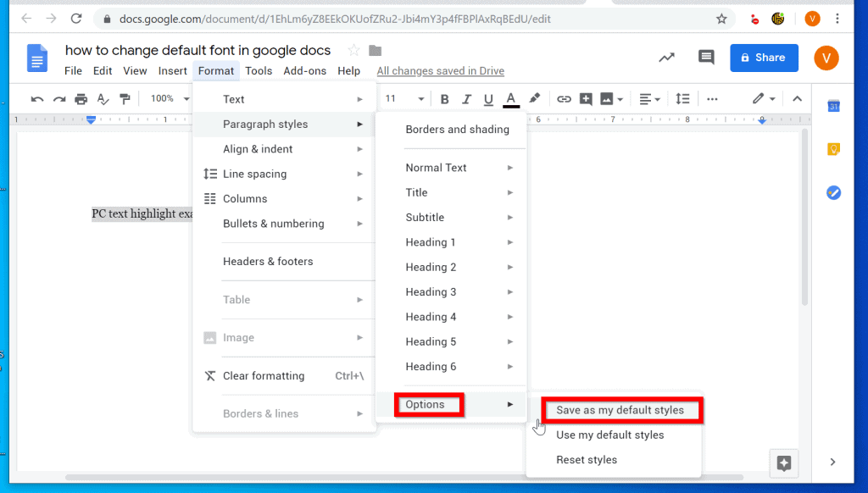
Task: Open the Insert image dropdown
Action: (x=612, y=99)
